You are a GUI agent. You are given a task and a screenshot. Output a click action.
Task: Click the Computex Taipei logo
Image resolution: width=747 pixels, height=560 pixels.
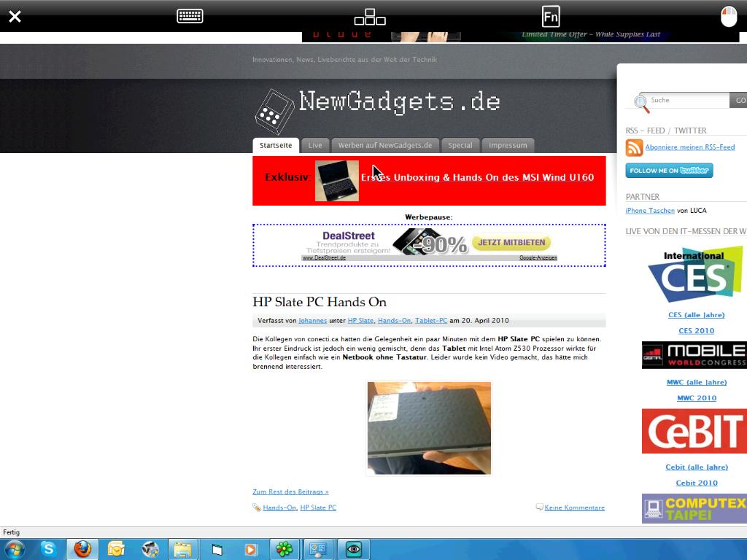pos(694,508)
